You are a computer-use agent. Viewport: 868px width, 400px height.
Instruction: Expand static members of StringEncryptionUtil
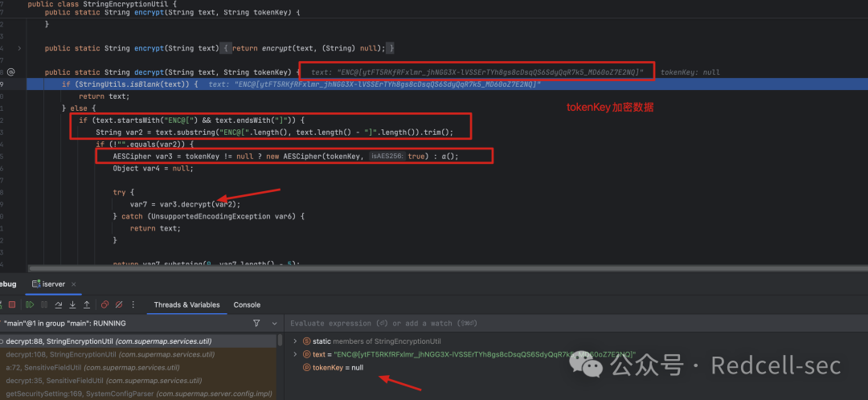pyautogui.click(x=295, y=341)
